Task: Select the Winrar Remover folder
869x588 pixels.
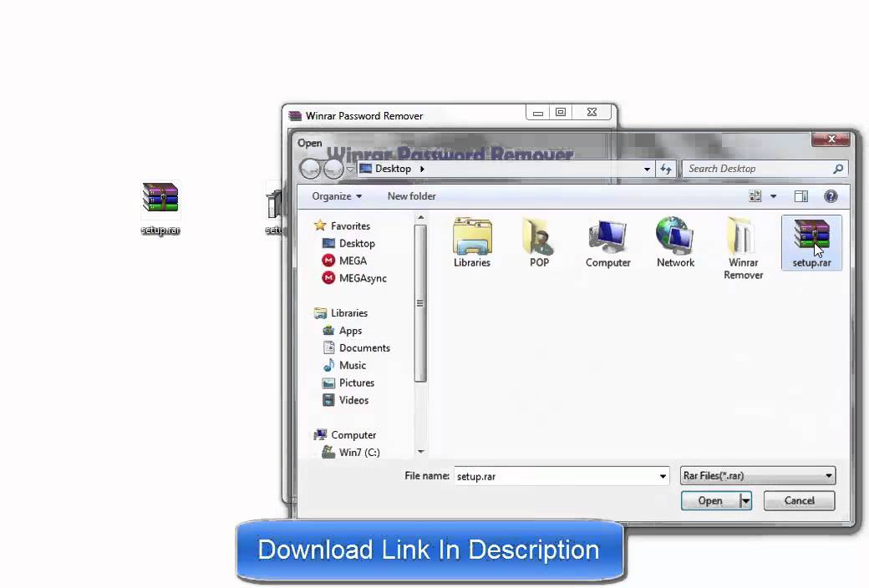Action: (743, 248)
